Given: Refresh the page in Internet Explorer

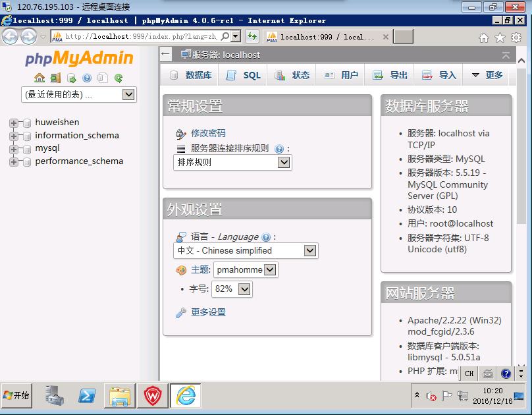Looking at the screenshot, I should coord(252,36).
